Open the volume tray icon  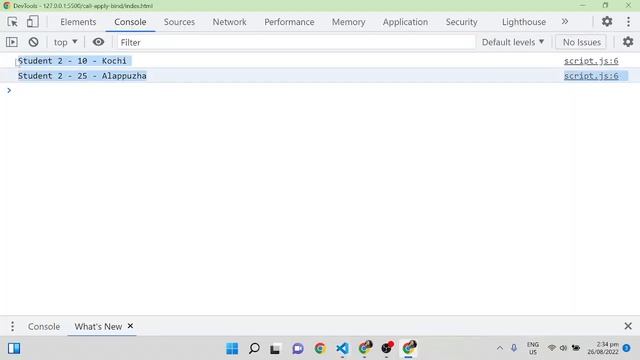point(563,348)
